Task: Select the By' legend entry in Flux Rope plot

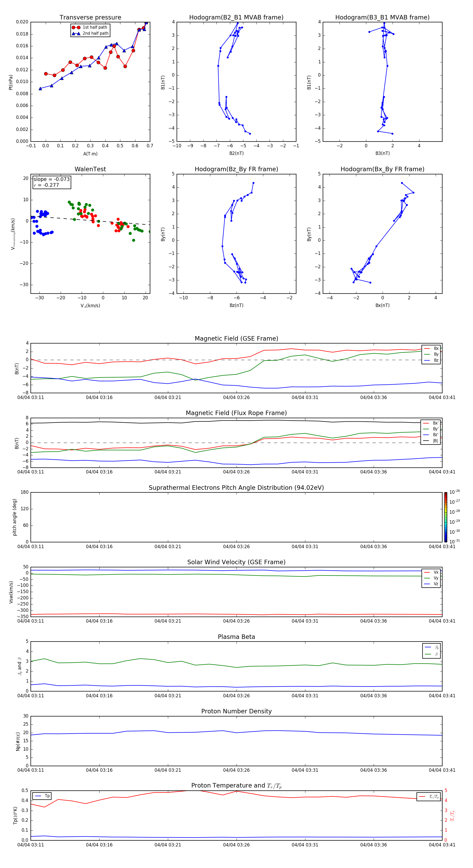Action: coord(431,429)
